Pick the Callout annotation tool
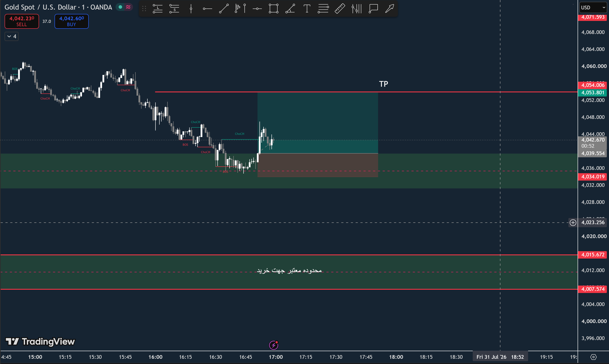 pos(373,8)
